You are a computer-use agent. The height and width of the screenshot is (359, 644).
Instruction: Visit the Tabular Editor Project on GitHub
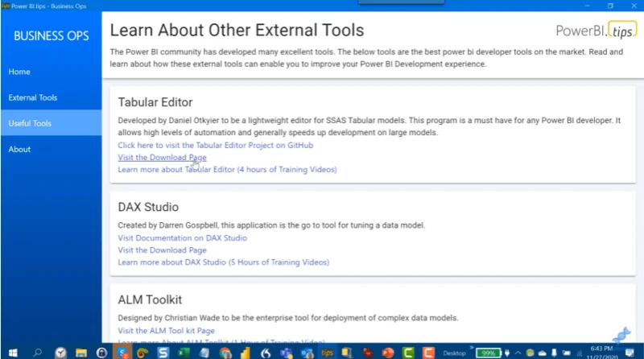(215, 146)
